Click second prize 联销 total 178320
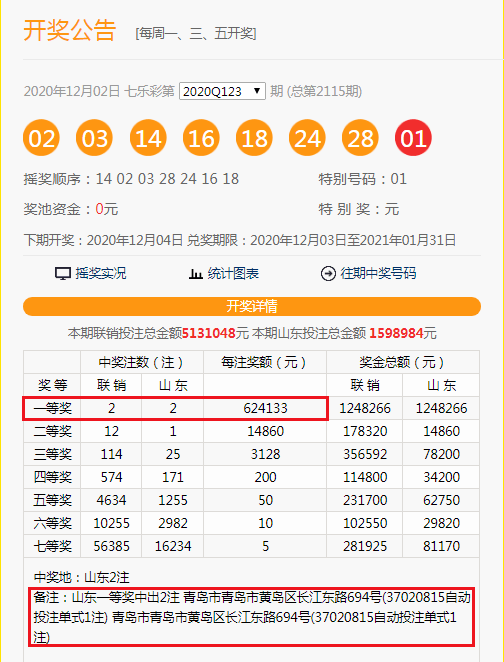504x662 pixels. click(365, 431)
